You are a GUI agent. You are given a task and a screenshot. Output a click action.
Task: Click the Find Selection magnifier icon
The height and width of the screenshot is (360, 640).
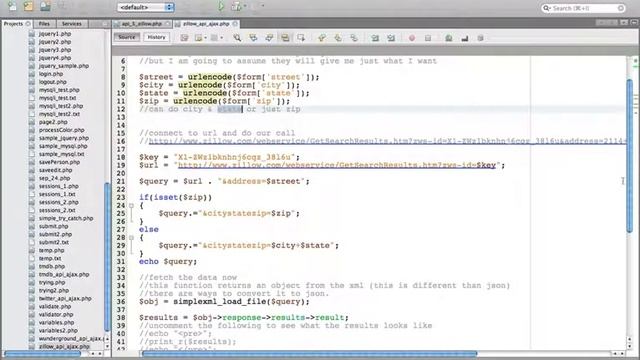click(x=237, y=38)
